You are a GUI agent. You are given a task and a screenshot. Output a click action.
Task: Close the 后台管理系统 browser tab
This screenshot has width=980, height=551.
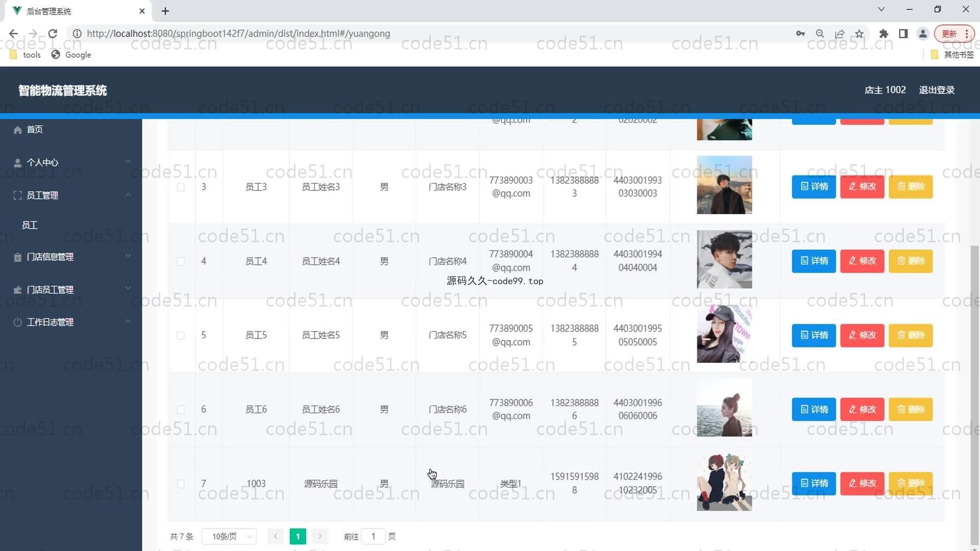[x=142, y=11]
